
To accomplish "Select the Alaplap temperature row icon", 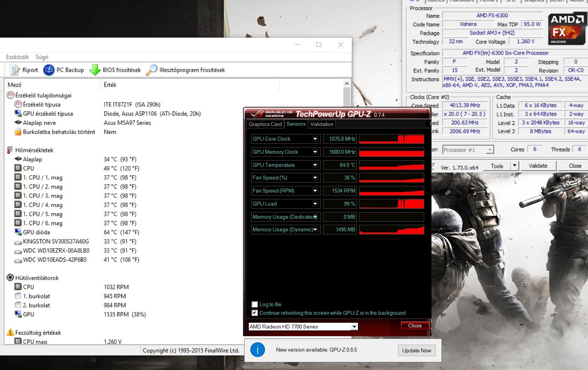I will pos(18,159).
